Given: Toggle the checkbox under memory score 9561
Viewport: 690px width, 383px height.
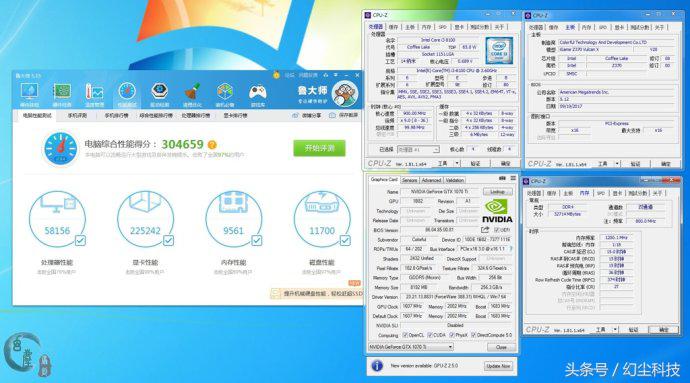Looking at the screenshot, I should tap(257, 240).
